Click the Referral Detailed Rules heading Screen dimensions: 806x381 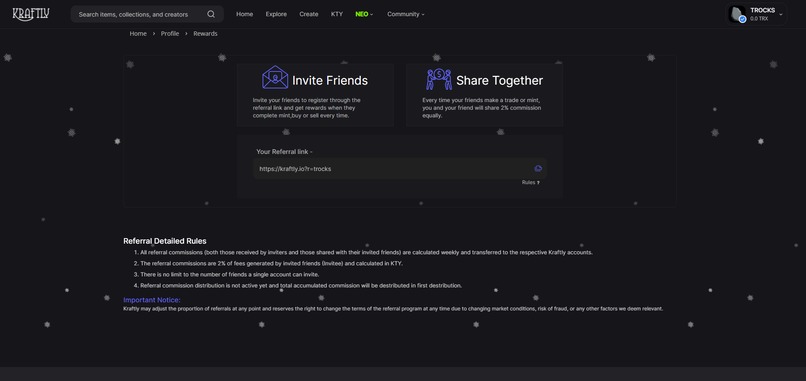[x=165, y=241]
